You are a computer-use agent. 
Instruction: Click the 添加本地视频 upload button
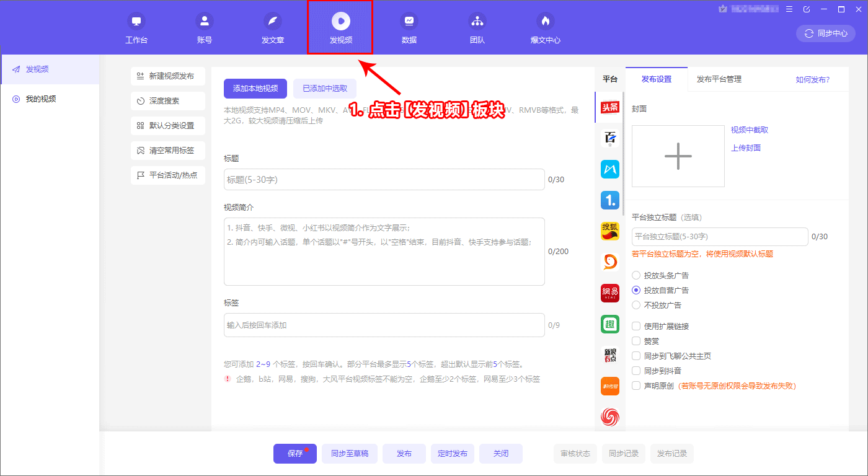(x=255, y=89)
